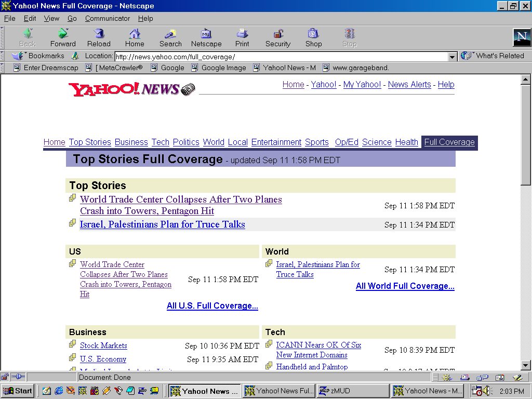Open the MetaCrawler bookmark button
Image resolution: width=532 pixels, height=399 pixels.
pos(114,68)
